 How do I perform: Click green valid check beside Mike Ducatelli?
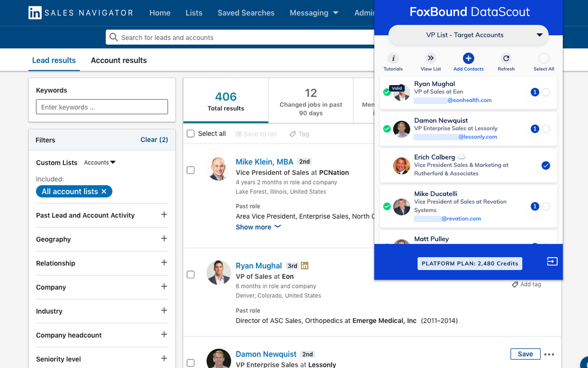click(387, 207)
